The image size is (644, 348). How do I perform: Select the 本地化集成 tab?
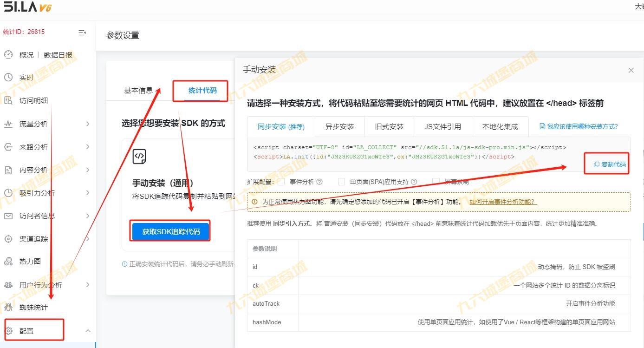[x=500, y=126]
